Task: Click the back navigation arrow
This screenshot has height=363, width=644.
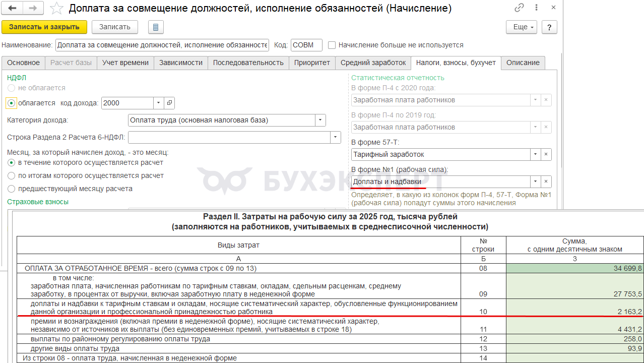Action: click(13, 8)
